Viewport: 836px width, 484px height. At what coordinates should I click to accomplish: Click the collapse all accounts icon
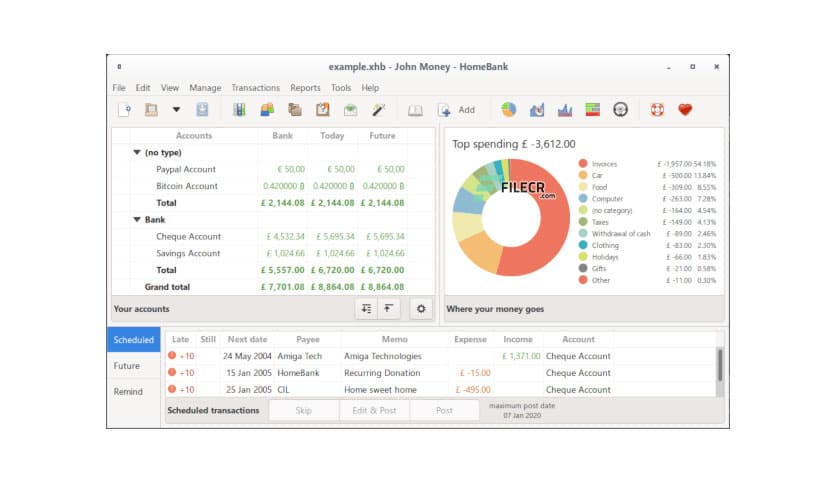coord(389,309)
